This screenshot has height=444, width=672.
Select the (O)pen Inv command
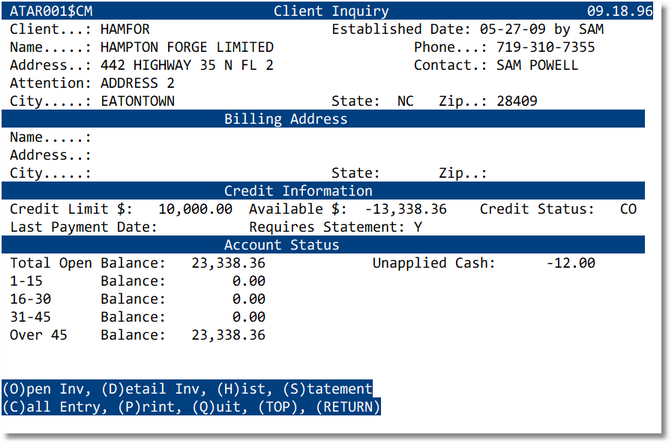point(38,388)
